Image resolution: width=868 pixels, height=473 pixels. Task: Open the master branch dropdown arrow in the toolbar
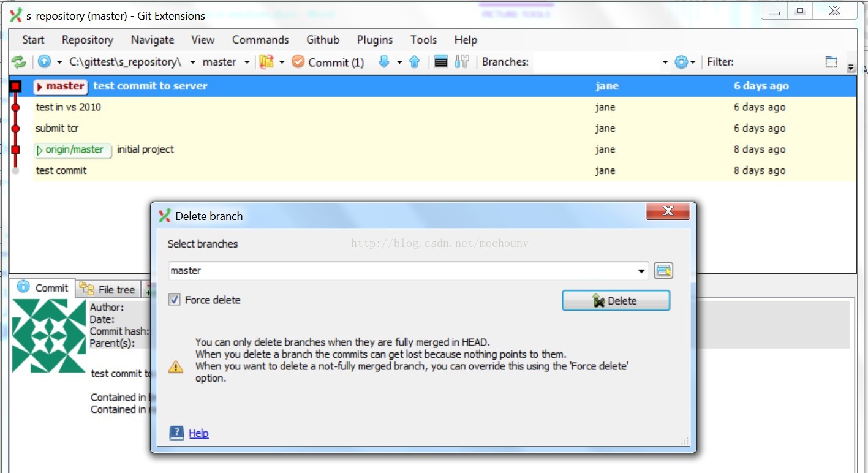pyautogui.click(x=247, y=62)
